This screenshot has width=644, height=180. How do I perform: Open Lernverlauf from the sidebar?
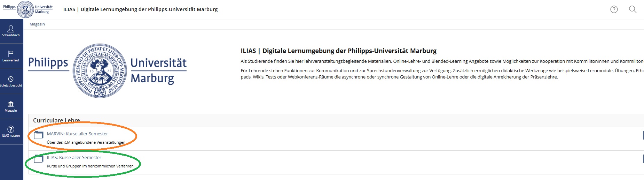point(11,56)
